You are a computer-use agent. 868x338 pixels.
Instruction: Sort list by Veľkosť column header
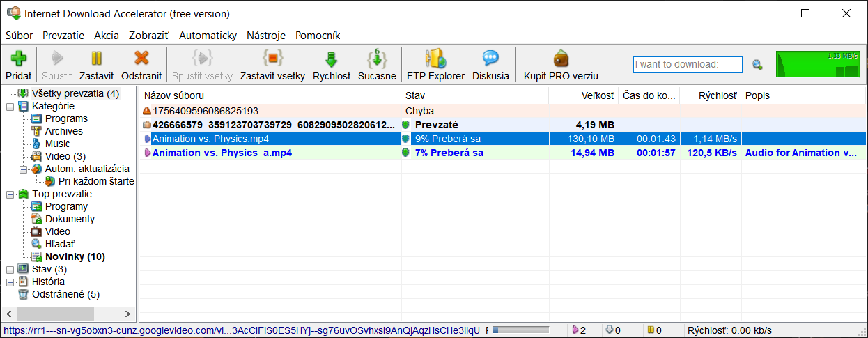(x=583, y=95)
